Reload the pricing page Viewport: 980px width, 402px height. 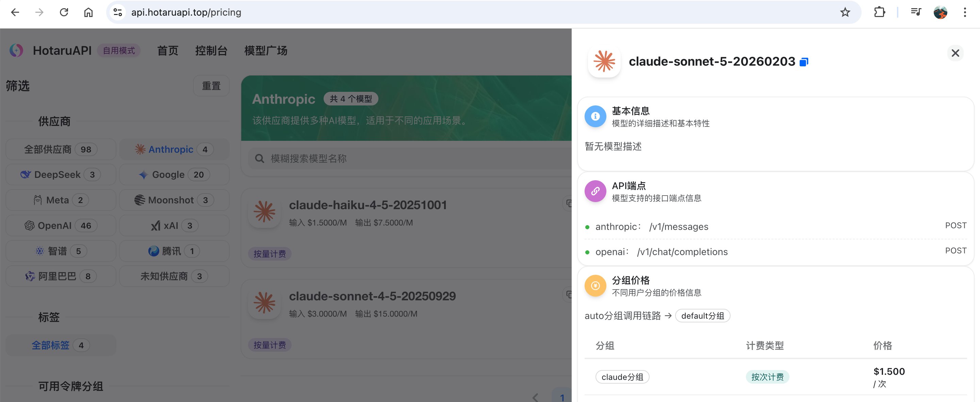(x=64, y=12)
